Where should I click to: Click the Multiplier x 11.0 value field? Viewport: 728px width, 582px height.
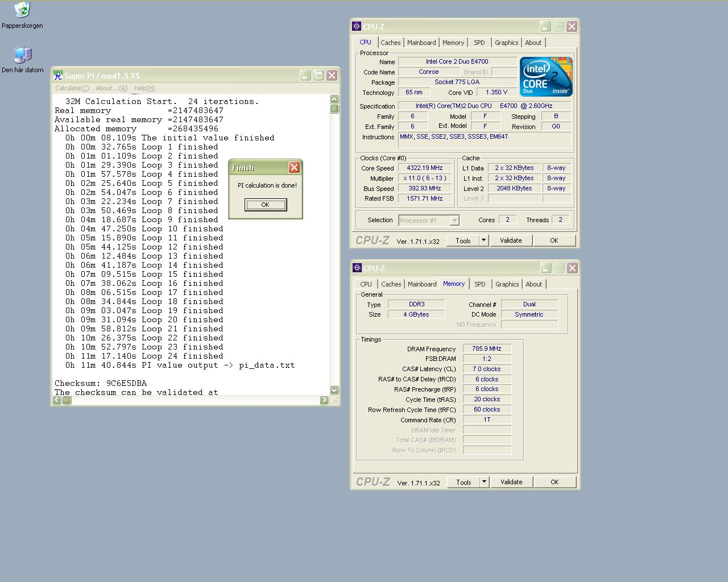tap(425, 178)
